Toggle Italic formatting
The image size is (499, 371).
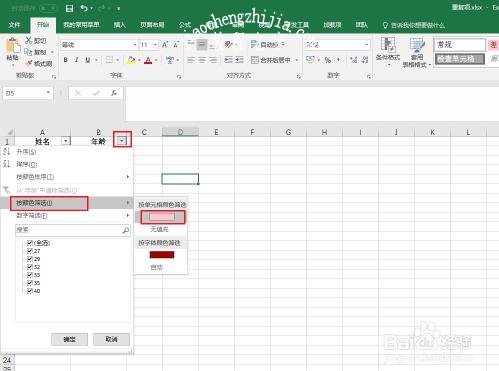pyautogui.click(x=77, y=60)
